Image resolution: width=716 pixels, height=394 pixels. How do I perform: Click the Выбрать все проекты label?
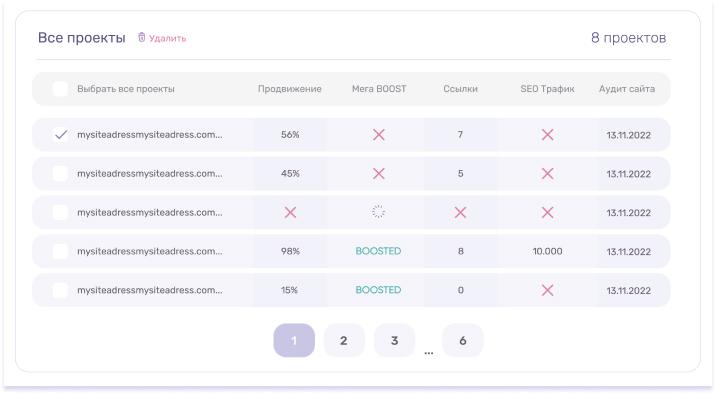point(126,89)
